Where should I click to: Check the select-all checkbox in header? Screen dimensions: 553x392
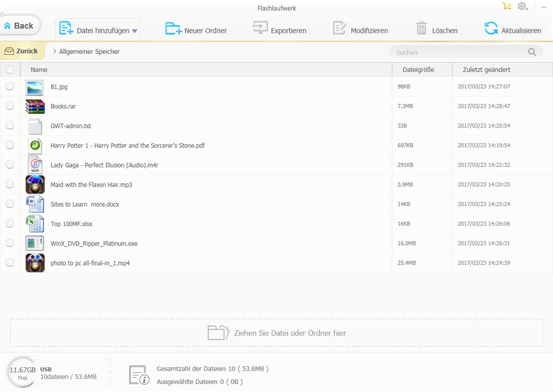pos(10,69)
